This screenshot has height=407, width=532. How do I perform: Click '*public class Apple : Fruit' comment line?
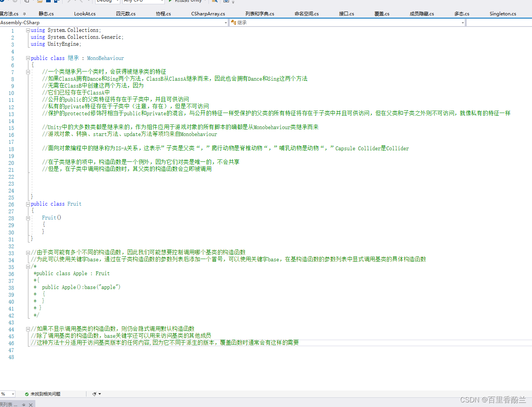pos(72,273)
